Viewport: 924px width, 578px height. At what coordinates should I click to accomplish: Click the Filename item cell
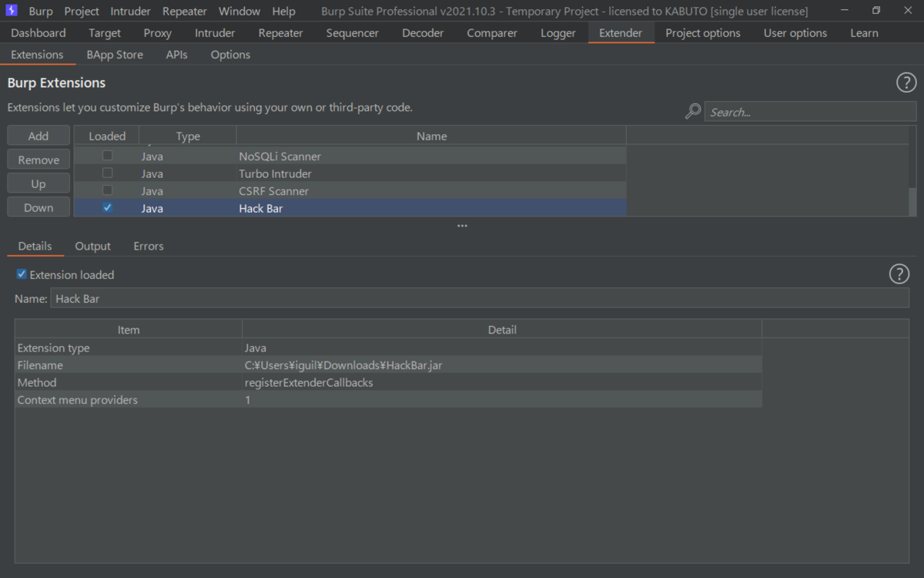(129, 365)
